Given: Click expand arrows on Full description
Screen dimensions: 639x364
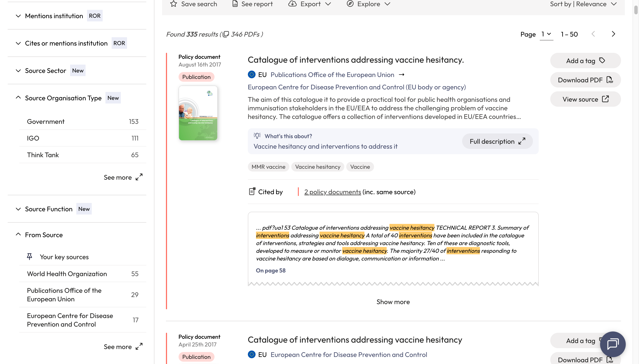Looking at the screenshot, I should (x=522, y=141).
